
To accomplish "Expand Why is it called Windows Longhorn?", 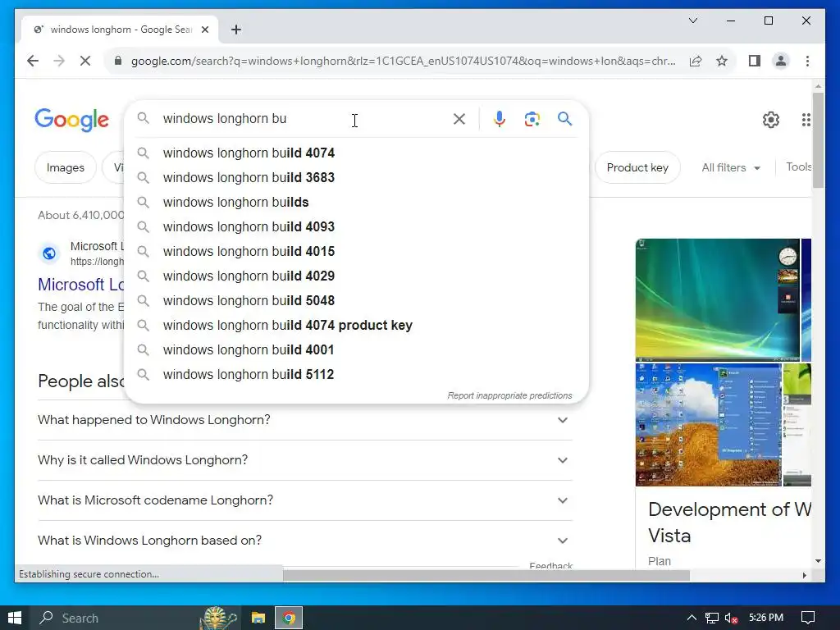I will tap(304, 460).
